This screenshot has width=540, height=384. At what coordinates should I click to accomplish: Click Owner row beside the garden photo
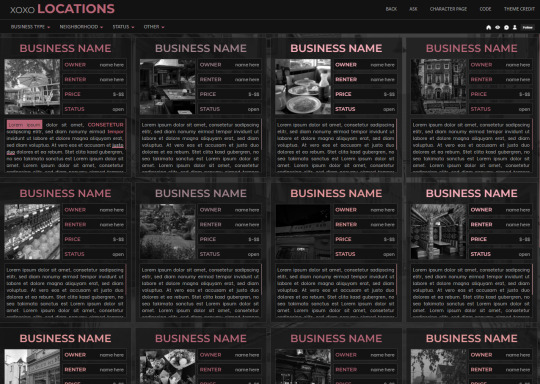point(230,210)
